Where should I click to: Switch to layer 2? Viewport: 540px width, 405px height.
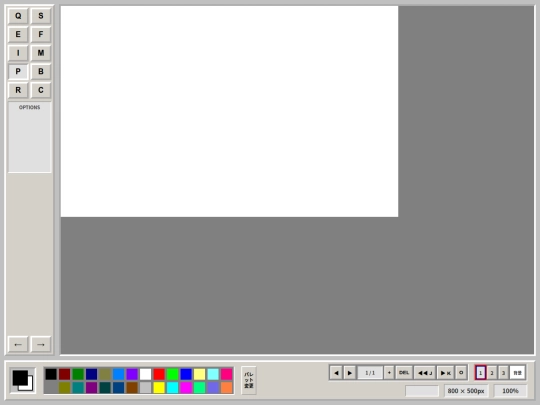[x=492, y=373]
